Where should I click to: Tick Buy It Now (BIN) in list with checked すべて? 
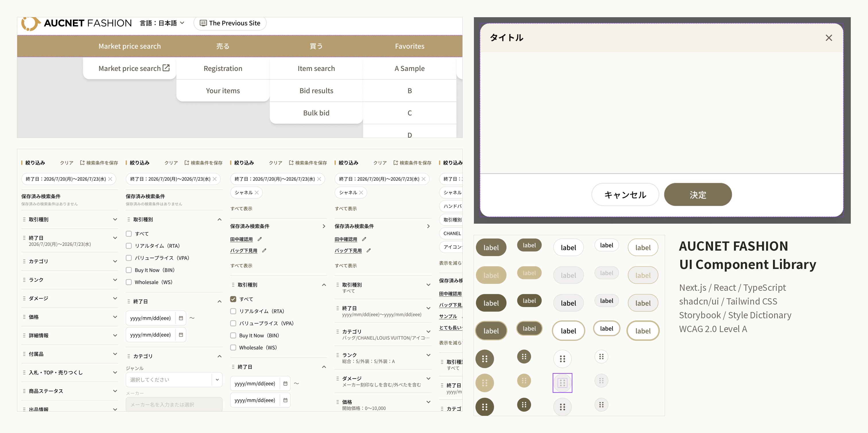pyautogui.click(x=233, y=335)
